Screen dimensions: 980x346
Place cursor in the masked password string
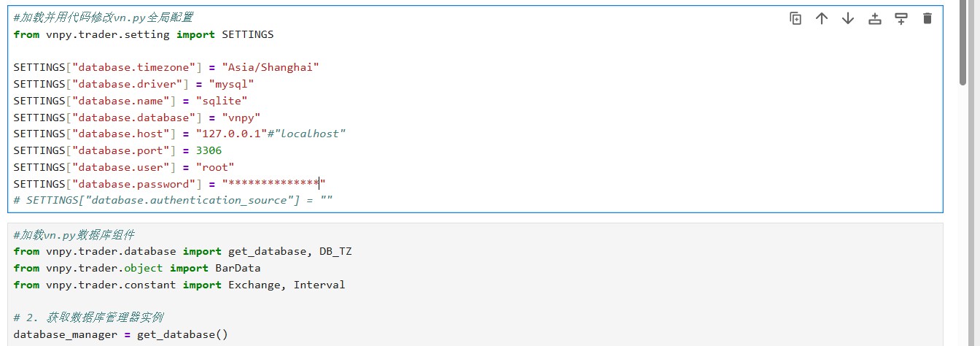pyautogui.click(x=273, y=184)
